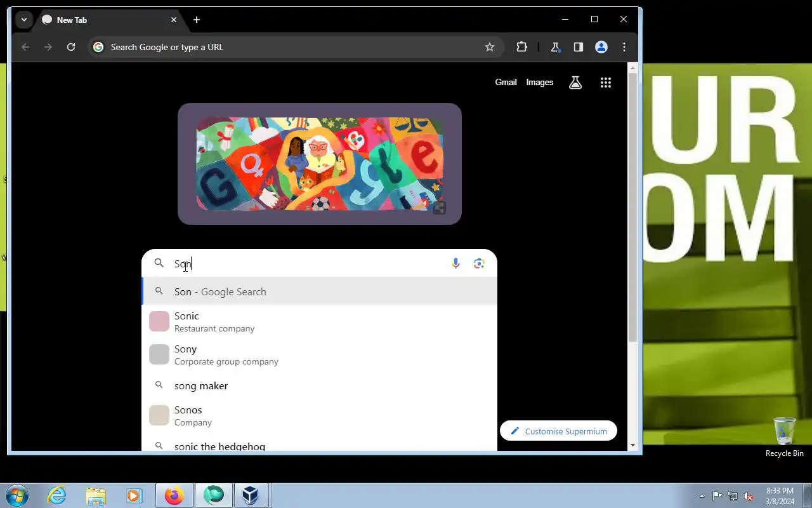Click the vertical scrollbar thumb
The image size is (812, 508).
coord(632,207)
